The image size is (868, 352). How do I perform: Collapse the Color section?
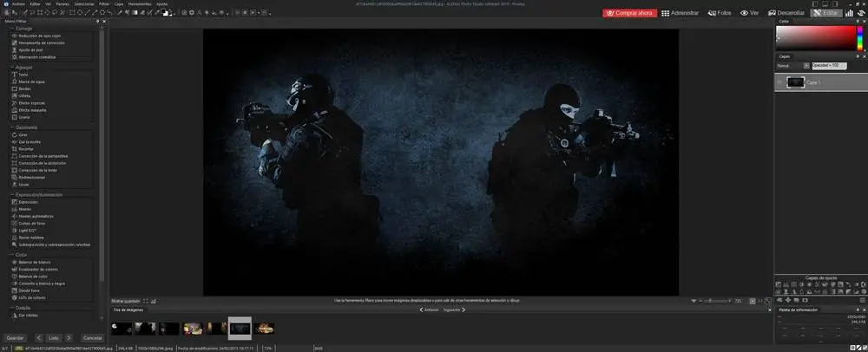coord(11,255)
